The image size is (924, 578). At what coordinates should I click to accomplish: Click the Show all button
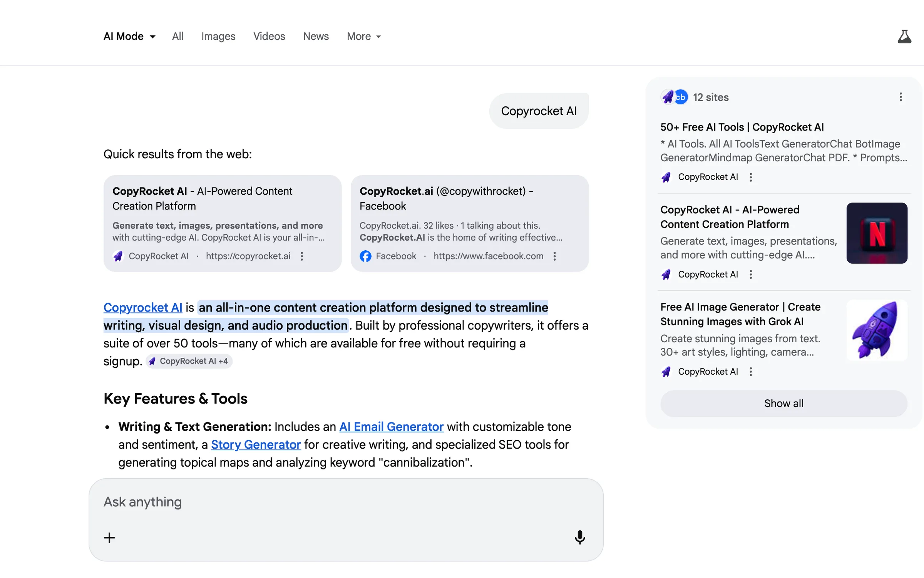pos(783,403)
